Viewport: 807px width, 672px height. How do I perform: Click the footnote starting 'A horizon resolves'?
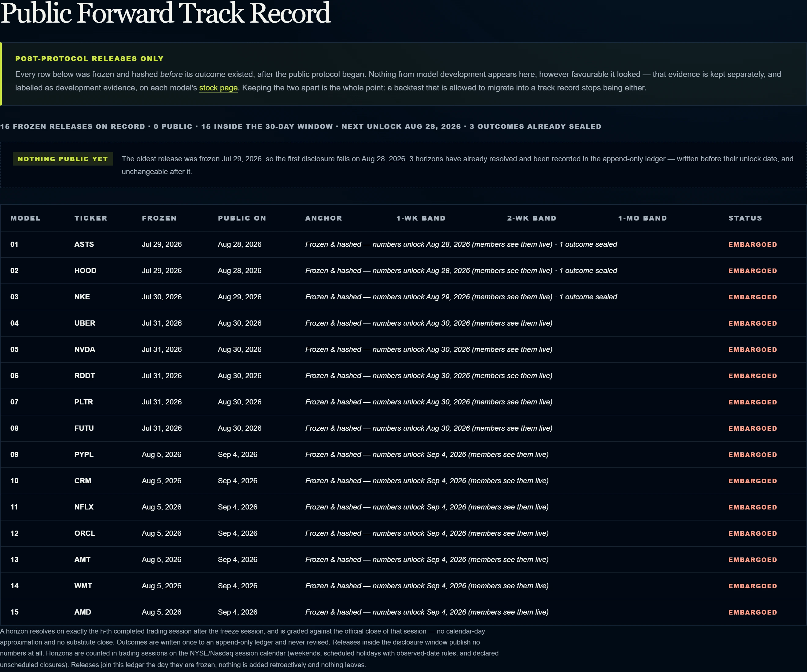(x=249, y=648)
